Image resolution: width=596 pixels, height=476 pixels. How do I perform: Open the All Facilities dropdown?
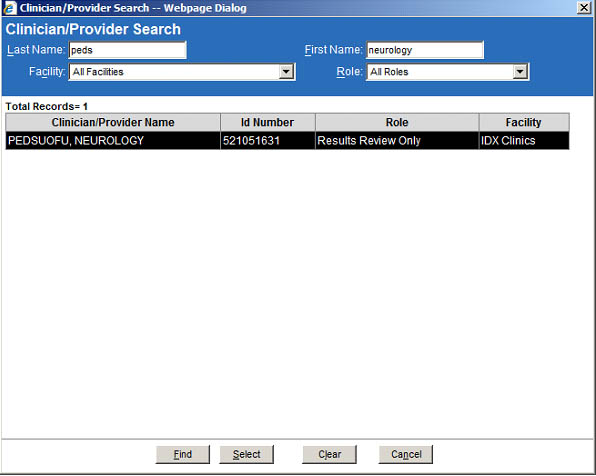pos(182,72)
